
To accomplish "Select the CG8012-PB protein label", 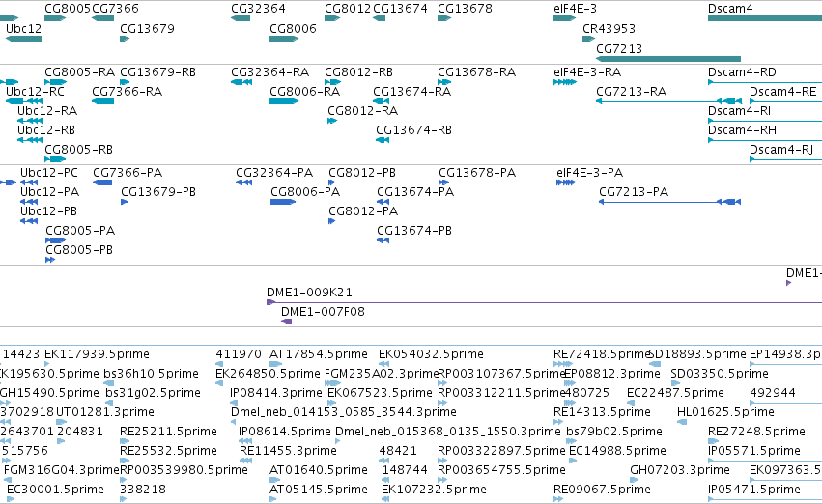I will click(x=362, y=173).
